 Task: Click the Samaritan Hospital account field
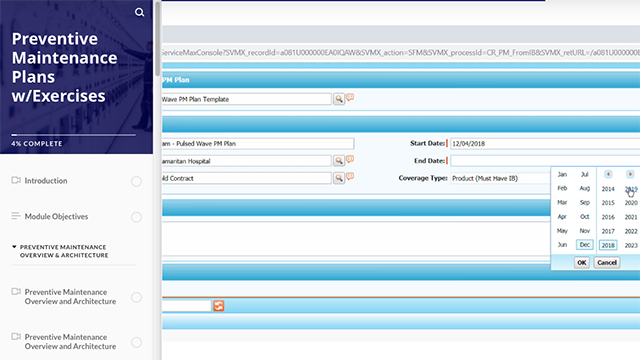coord(247,161)
